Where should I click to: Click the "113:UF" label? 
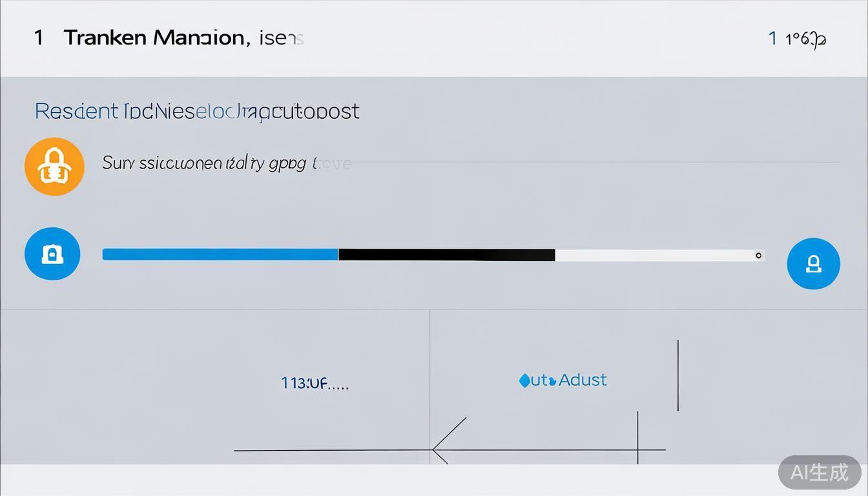315,383
